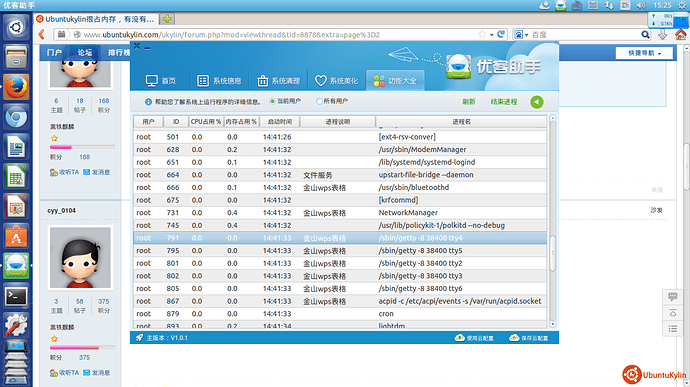Click Youker Assistant tray indicator
690x387 pixels.
561,5
